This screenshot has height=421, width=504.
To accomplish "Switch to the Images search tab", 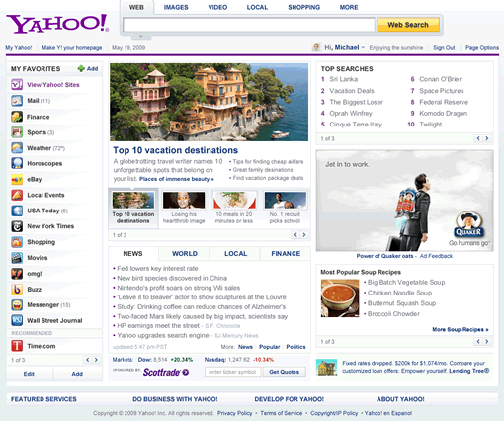I will [x=176, y=7].
